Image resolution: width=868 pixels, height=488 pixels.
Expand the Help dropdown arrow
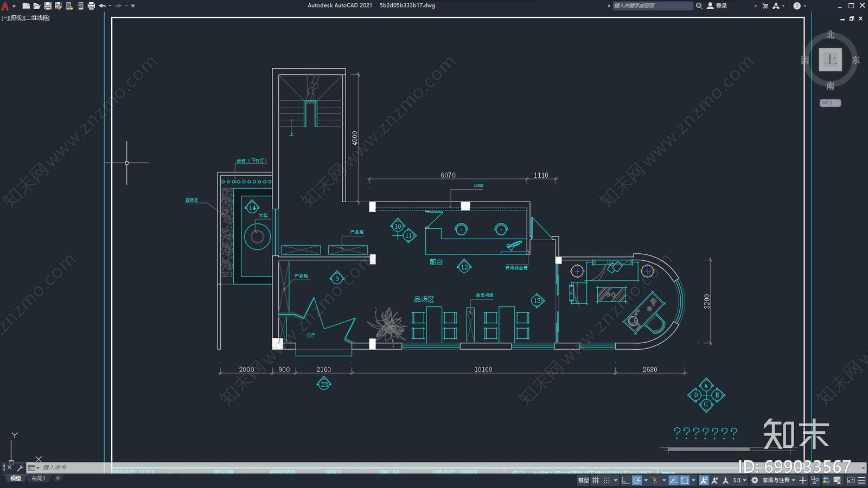coord(805,6)
